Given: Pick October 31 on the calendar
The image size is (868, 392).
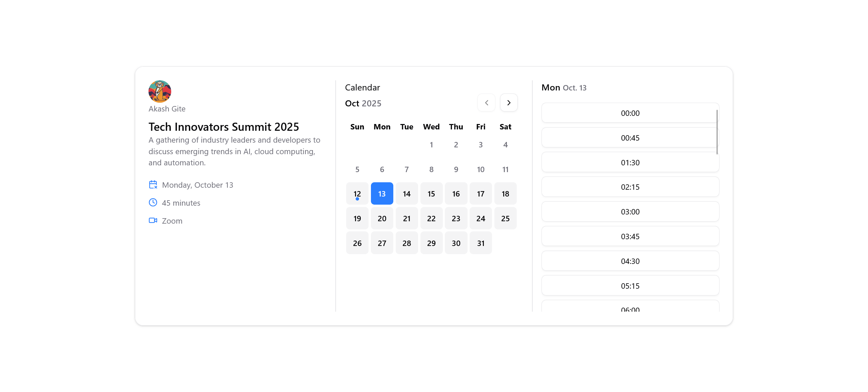Looking at the screenshot, I should 480,243.
